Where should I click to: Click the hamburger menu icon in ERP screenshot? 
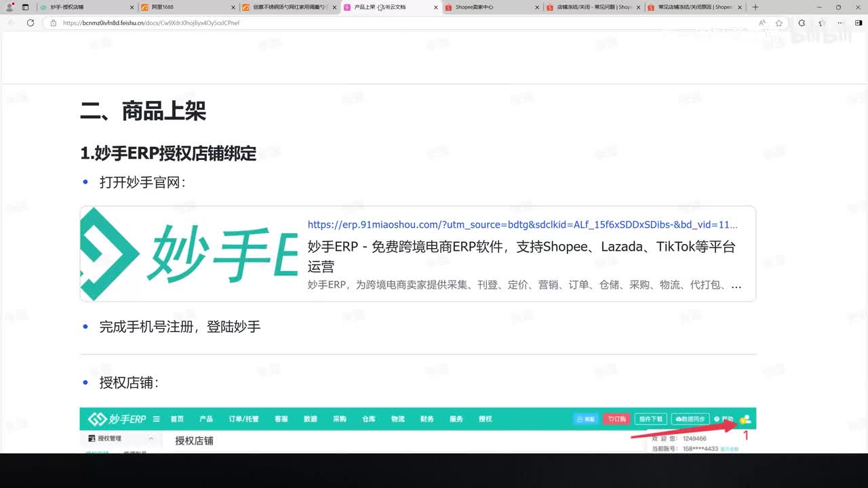click(157, 419)
